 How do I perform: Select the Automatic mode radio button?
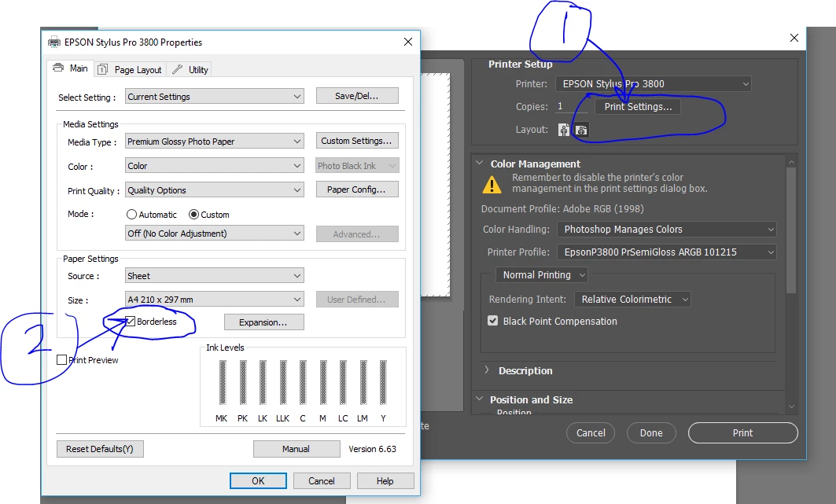coord(131,214)
